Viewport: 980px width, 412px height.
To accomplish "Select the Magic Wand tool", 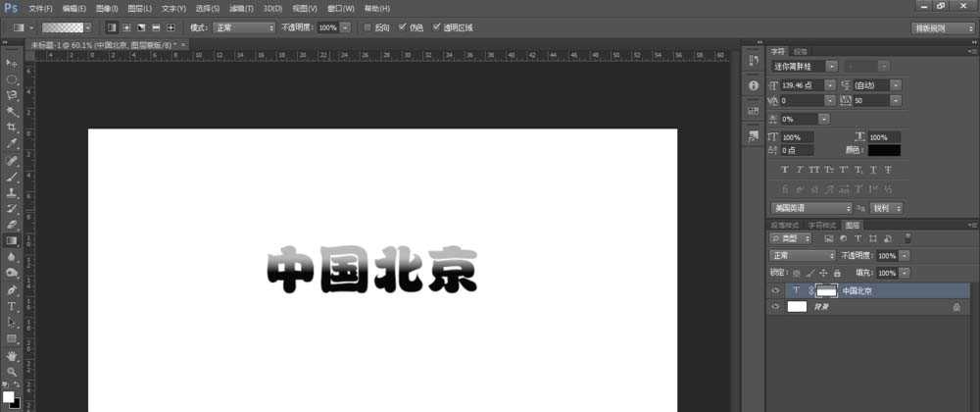I will pos(11,112).
